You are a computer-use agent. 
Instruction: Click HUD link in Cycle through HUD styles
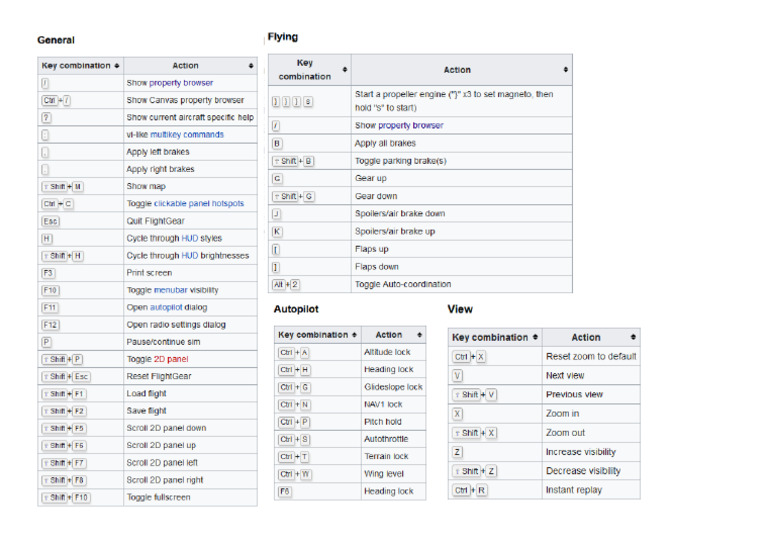pos(189,238)
